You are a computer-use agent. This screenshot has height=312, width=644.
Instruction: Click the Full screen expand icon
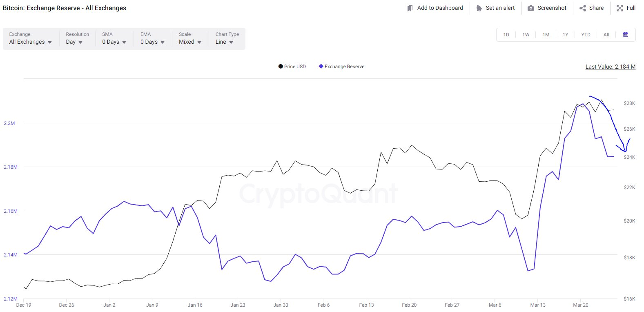[620, 8]
